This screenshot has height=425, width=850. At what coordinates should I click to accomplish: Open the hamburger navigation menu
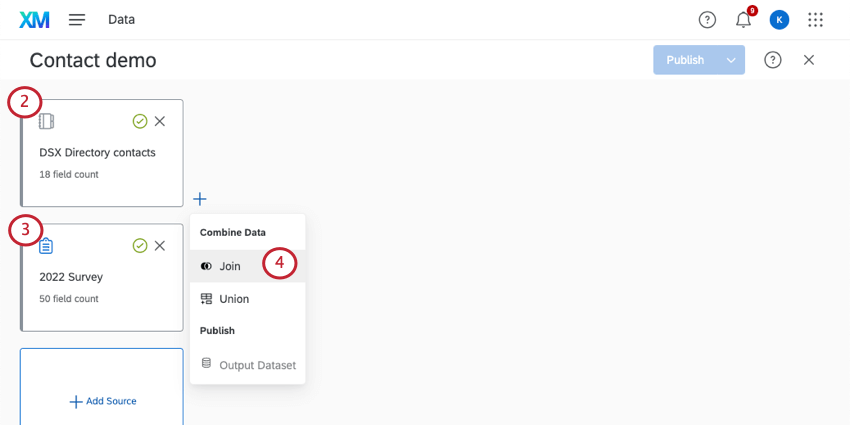(x=77, y=20)
